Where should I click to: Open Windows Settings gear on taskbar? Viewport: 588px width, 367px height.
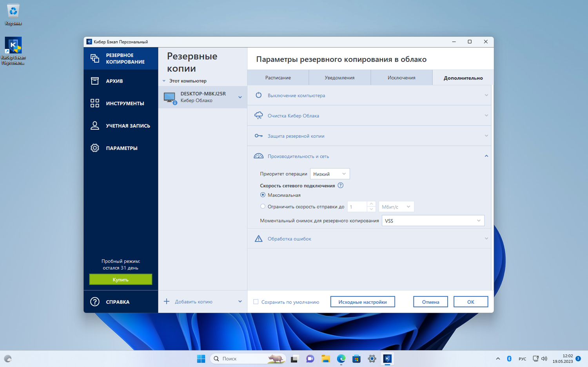click(372, 358)
